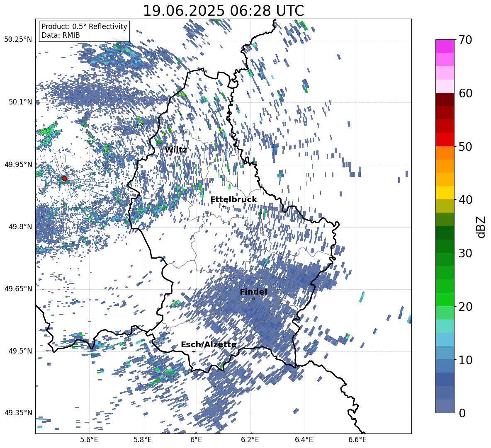
Task: Click the blue 10 dBZ colorbar segment
Action: point(445,353)
